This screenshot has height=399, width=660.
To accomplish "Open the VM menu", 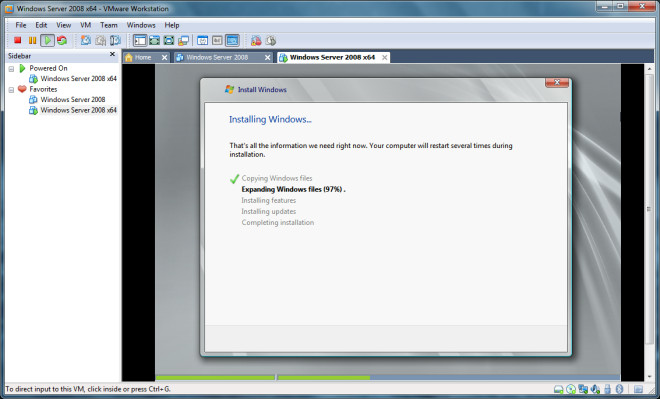I will (x=85, y=25).
